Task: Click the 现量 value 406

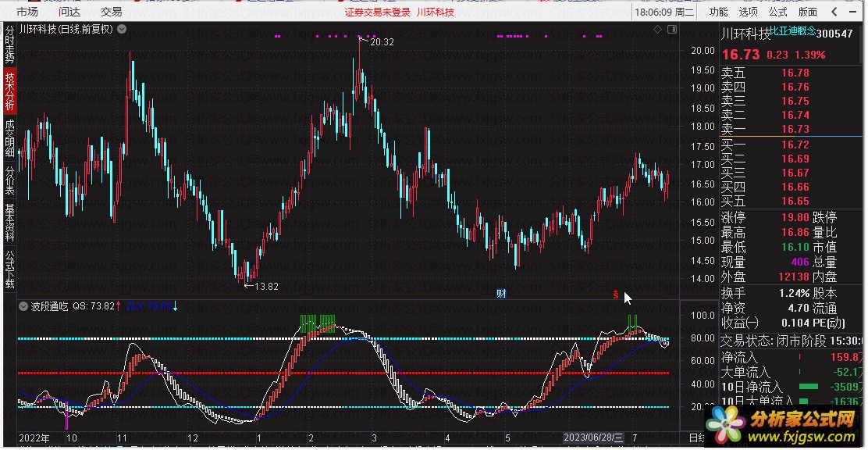Action: (x=800, y=262)
